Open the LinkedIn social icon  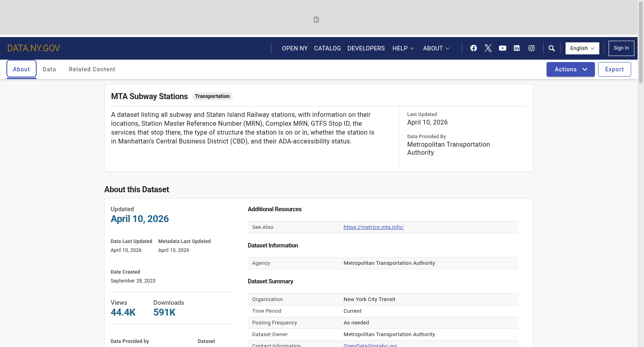(517, 48)
